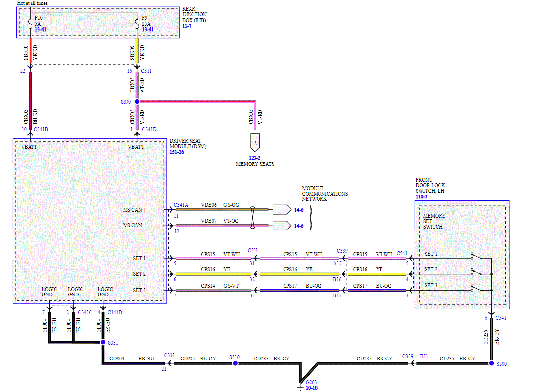Click the F10 5A fuse symbol
541x392 pixels.
coord(31,23)
